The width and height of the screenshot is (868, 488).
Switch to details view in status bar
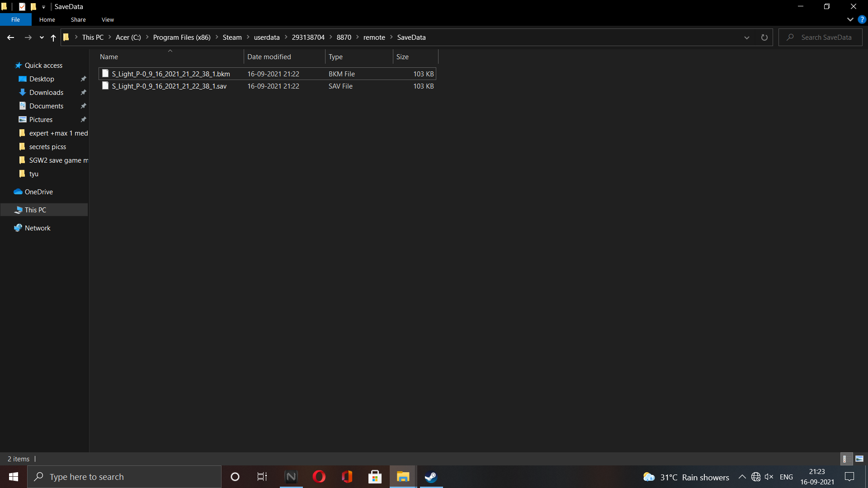pyautogui.click(x=846, y=459)
